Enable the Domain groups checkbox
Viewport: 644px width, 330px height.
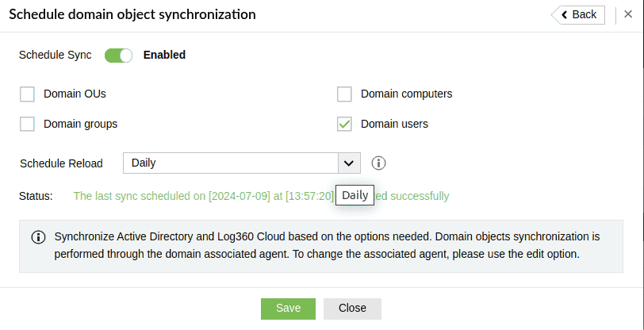click(28, 124)
